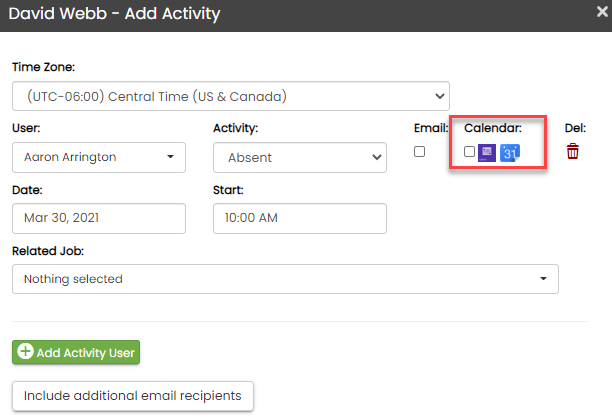Enable the Email checkbox
Image resolution: width=612 pixels, height=420 pixels.
pos(420,151)
